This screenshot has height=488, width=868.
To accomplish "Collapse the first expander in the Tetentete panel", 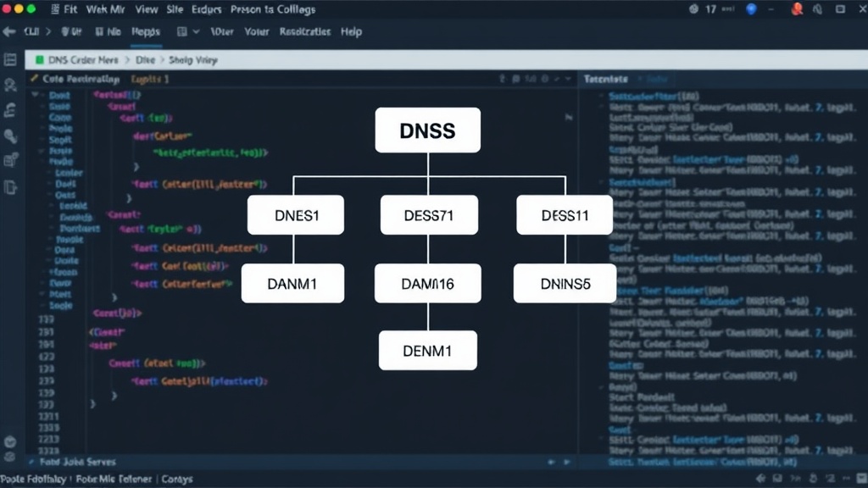I will [x=601, y=97].
